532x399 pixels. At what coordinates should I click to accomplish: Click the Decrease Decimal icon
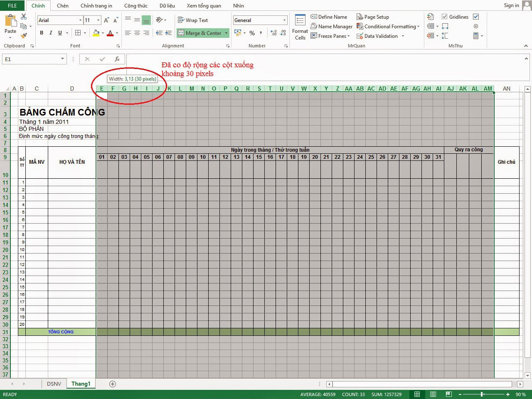[x=282, y=33]
